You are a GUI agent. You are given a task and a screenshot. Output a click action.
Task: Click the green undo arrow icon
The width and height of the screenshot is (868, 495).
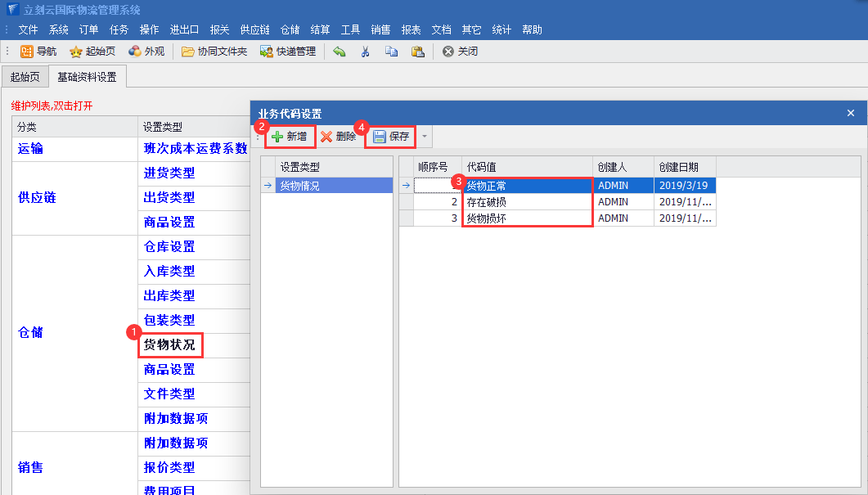tap(340, 52)
